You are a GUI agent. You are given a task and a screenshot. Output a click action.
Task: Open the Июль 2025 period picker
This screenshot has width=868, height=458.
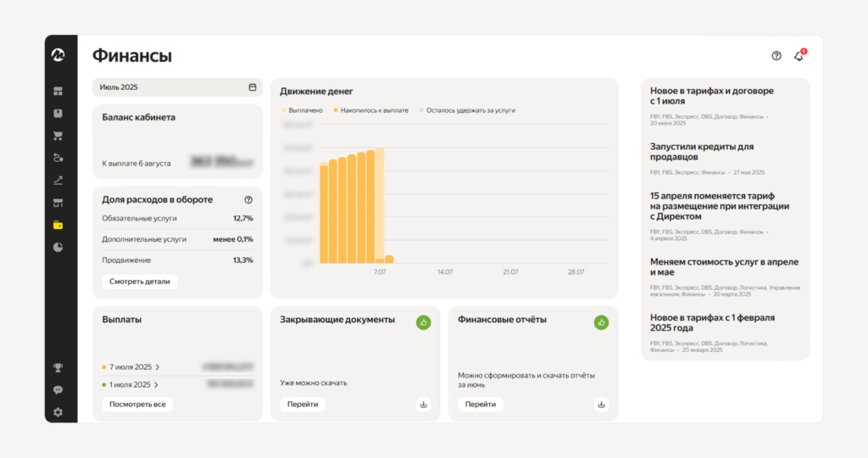(x=177, y=87)
